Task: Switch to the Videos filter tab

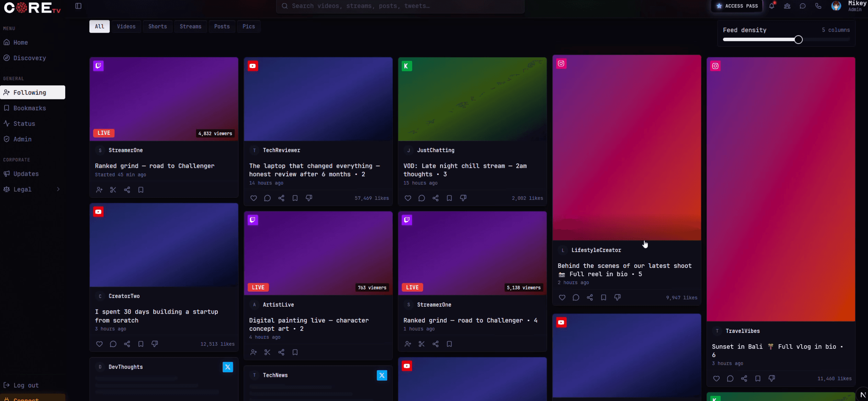Action: [126, 26]
